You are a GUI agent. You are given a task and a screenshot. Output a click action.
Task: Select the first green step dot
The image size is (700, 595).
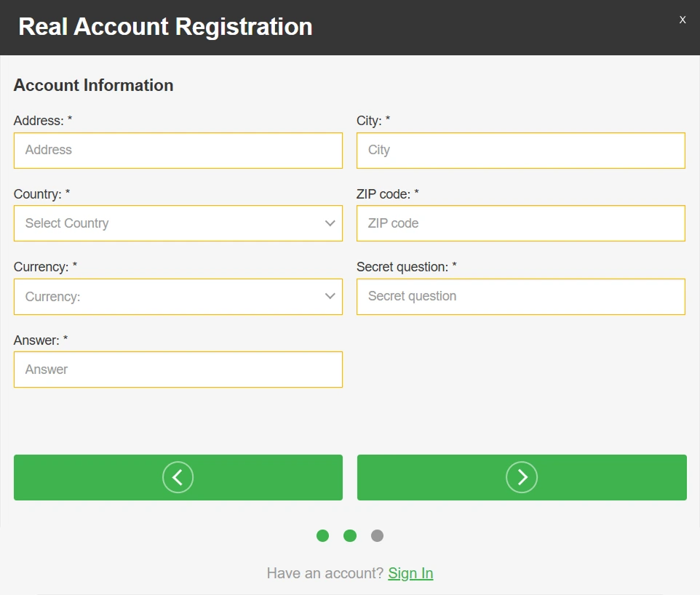click(323, 535)
